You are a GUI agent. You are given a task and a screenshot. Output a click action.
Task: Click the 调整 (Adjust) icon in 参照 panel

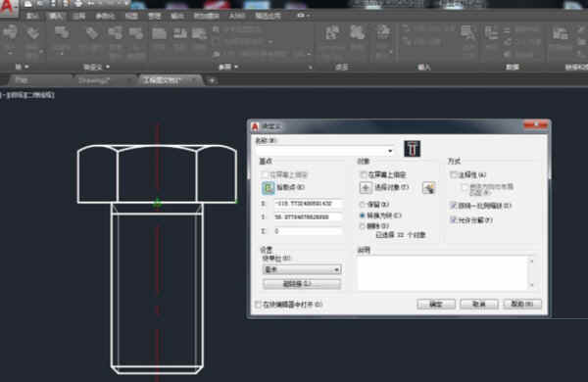200,33
